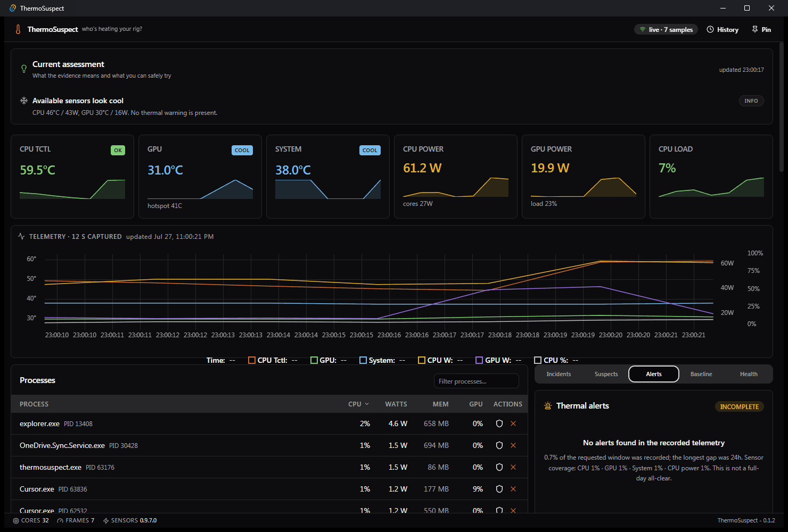This screenshot has width=788, height=532.
Task: Click shield icon for thermosuspect.exe
Action: pos(499,467)
